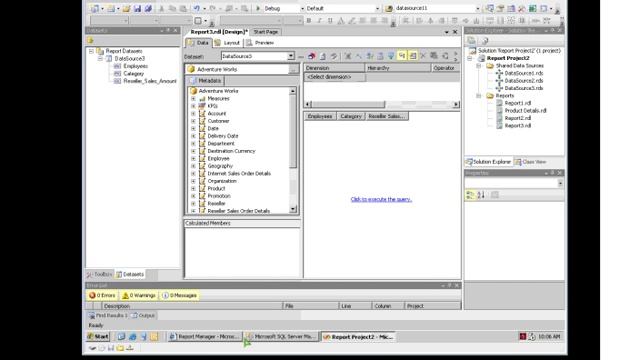Click the Adventure Works cube icon in tree
The width and height of the screenshot is (640, 360).
click(x=194, y=91)
